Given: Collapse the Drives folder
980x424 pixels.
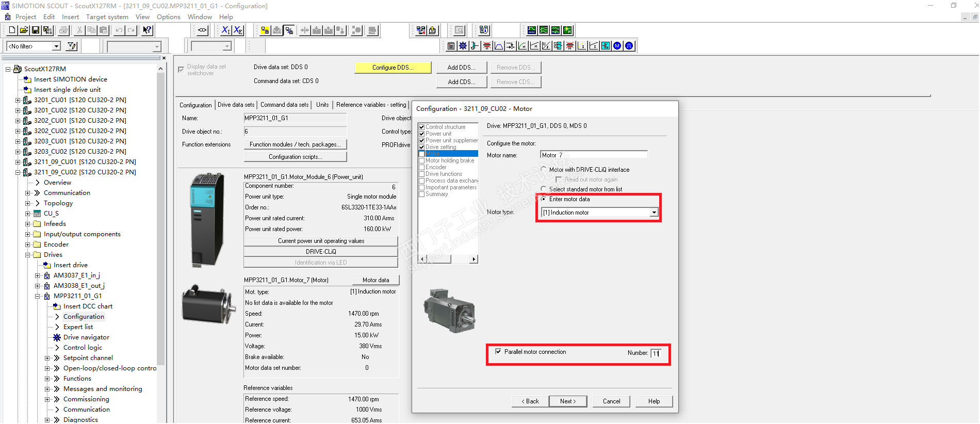Looking at the screenshot, I should click(28, 255).
